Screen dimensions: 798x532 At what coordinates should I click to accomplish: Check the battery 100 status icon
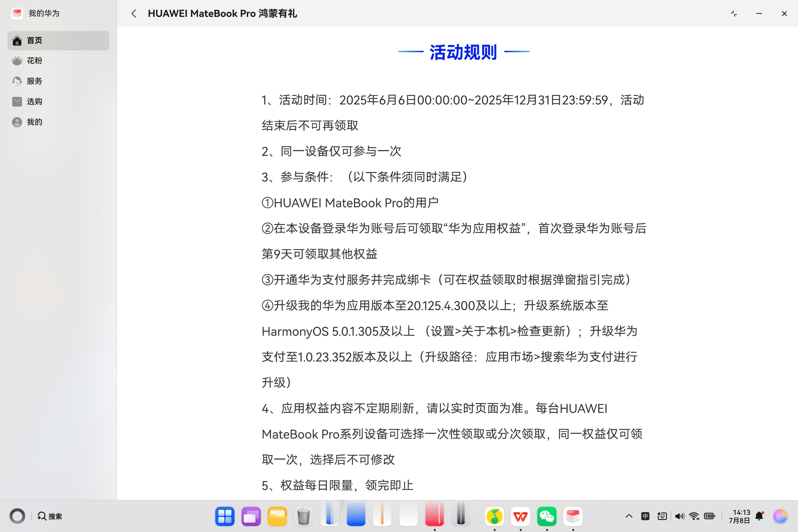[x=710, y=516]
